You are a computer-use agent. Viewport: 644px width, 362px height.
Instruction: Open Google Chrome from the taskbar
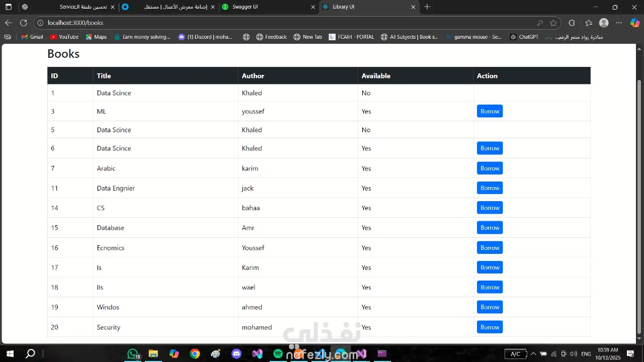[x=195, y=354]
